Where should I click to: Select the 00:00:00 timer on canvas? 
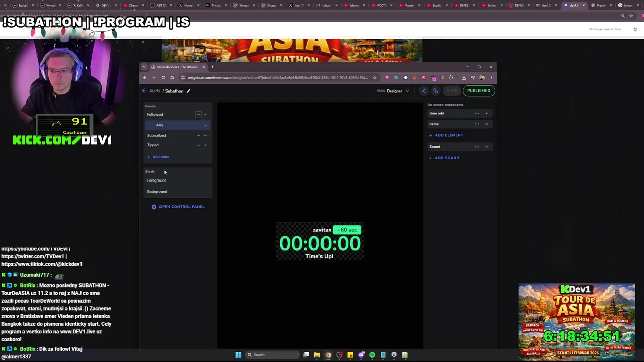pos(320,244)
